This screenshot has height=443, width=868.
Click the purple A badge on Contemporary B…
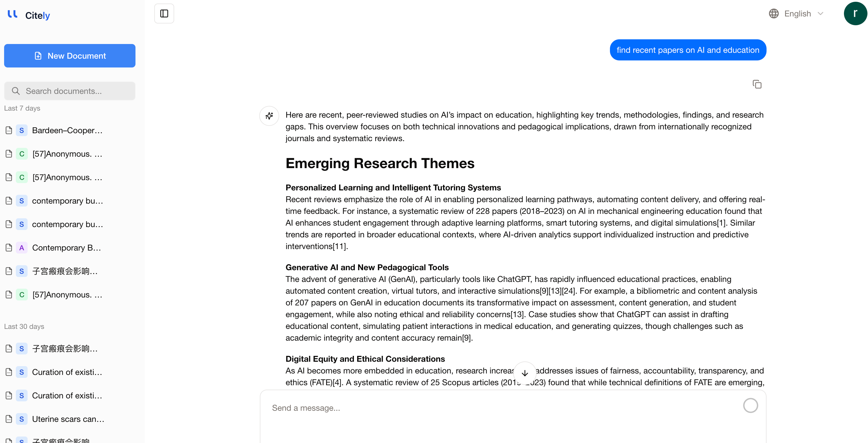coord(22,248)
